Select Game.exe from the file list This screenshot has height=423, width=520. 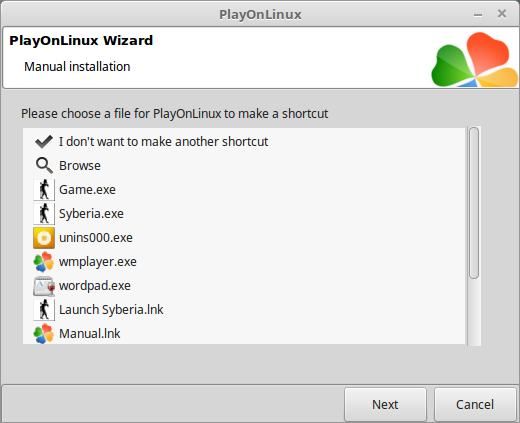coord(87,190)
